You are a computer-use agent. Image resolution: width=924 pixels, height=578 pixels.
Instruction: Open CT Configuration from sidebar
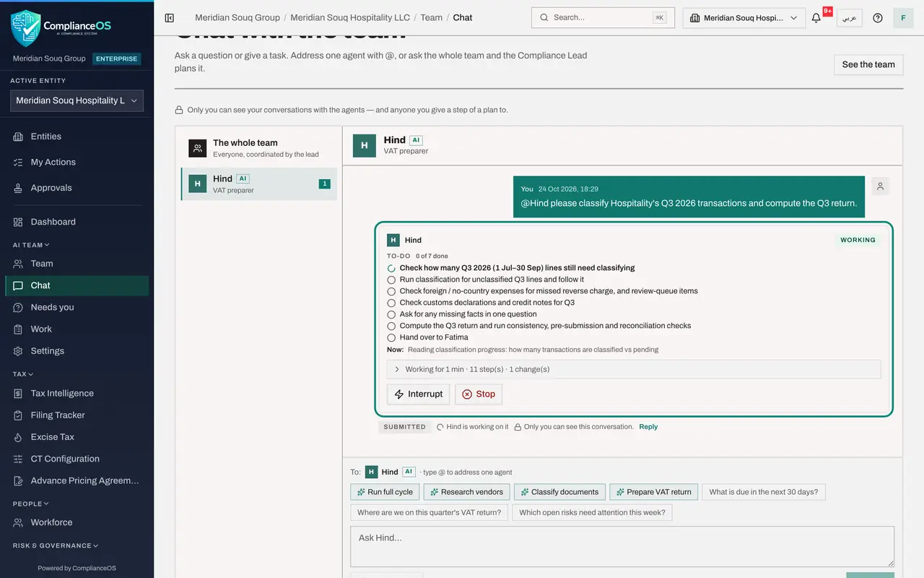coord(77,459)
